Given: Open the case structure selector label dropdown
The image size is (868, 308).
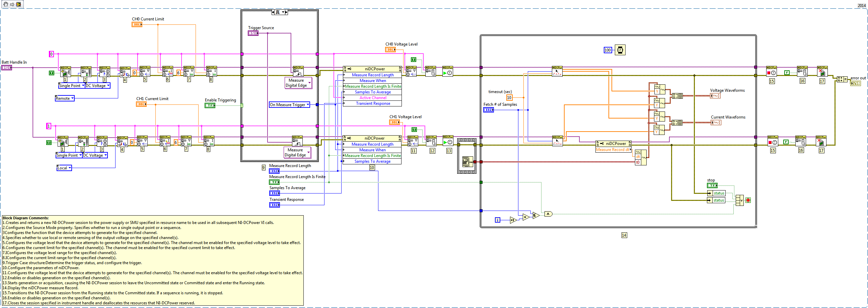Looking at the screenshot, I should (280, 12).
